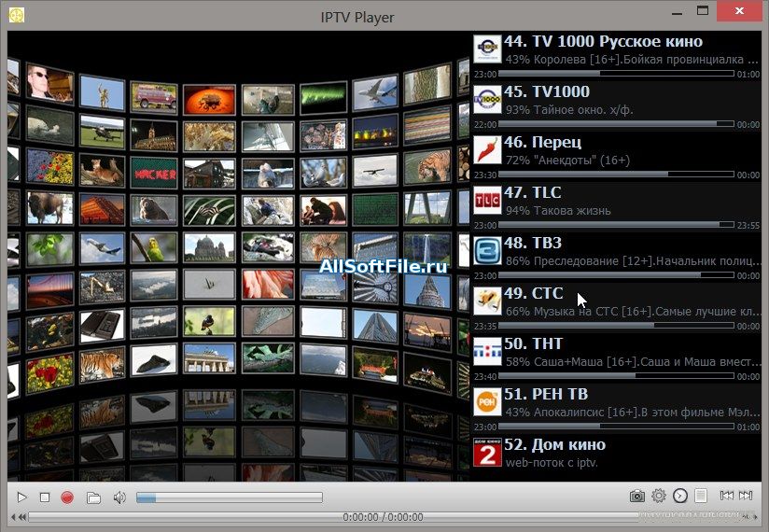Screen dimensions: 769x532
Task: Switch to previous channel button
Action: [x=726, y=496]
